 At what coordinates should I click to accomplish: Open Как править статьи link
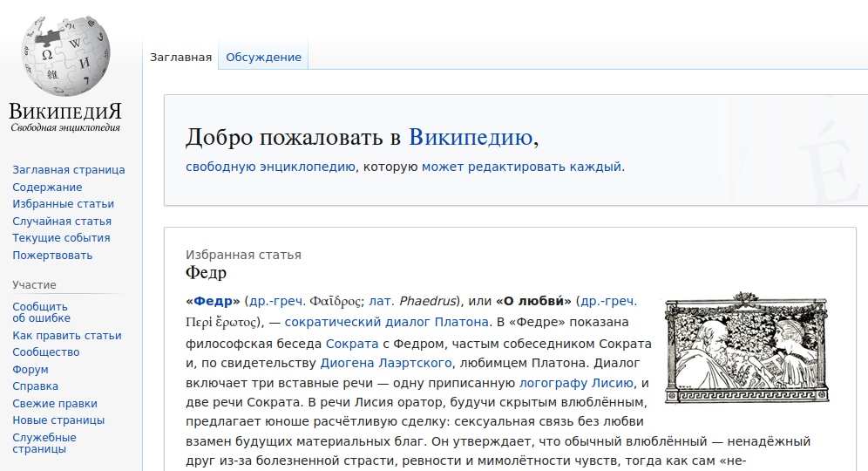67,336
